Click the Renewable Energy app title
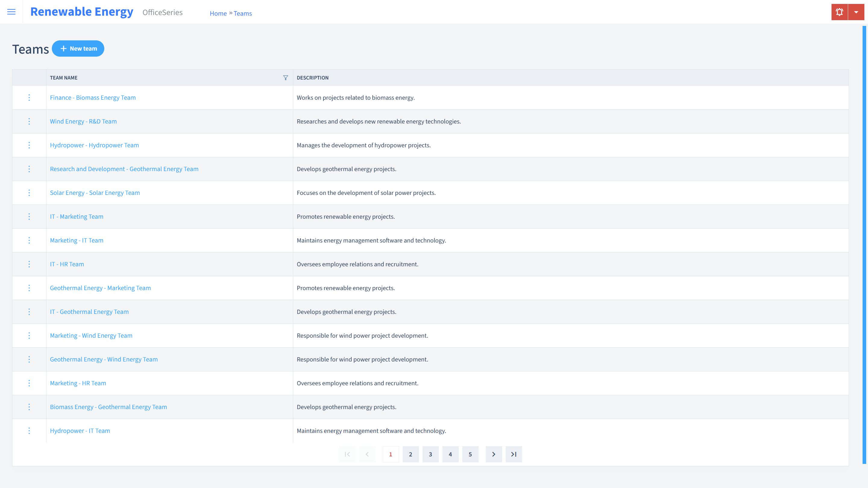868x488 pixels. click(82, 11)
